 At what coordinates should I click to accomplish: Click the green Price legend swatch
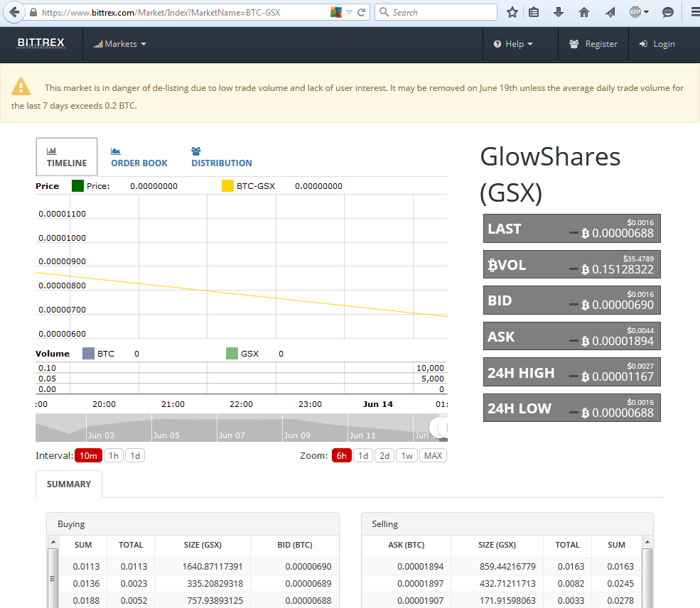click(77, 185)
